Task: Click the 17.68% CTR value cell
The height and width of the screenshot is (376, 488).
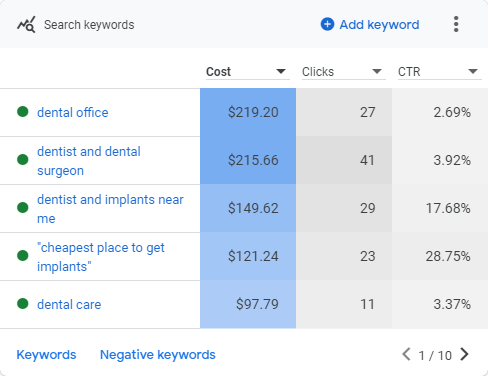Action: tap(440, 208)
